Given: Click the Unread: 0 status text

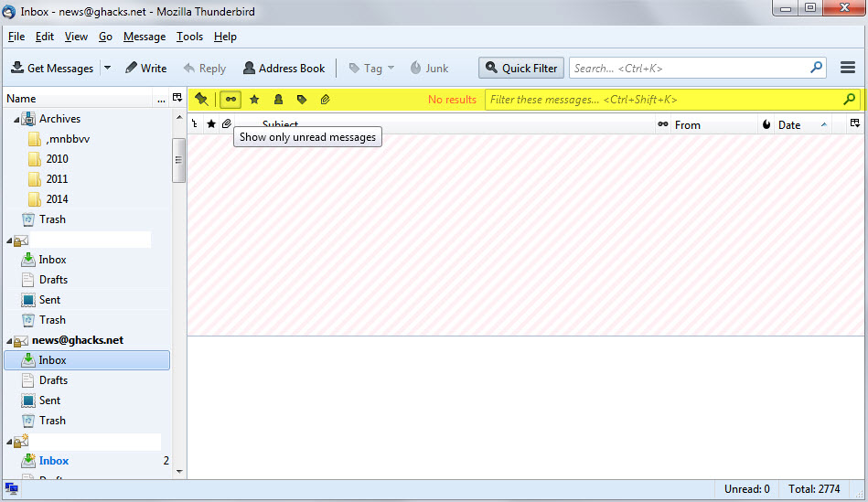Looking at the screenshot, I should (x=746, y=489).
